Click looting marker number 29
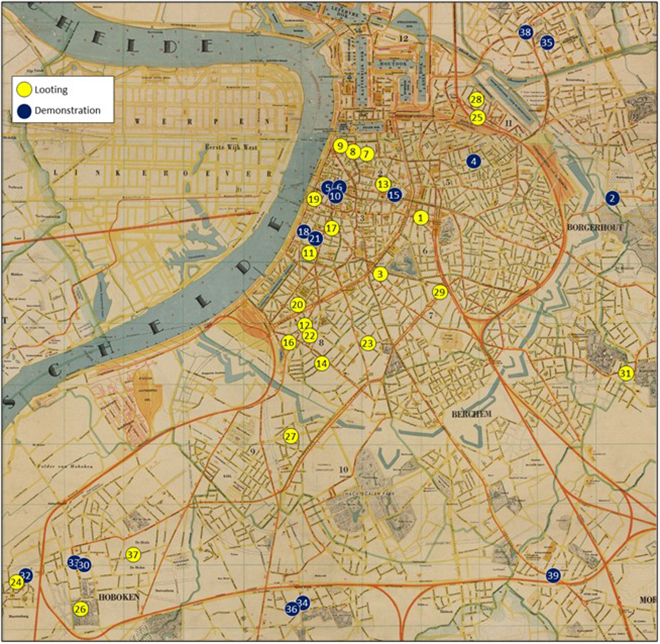The image size is (660, 644). 440,292
